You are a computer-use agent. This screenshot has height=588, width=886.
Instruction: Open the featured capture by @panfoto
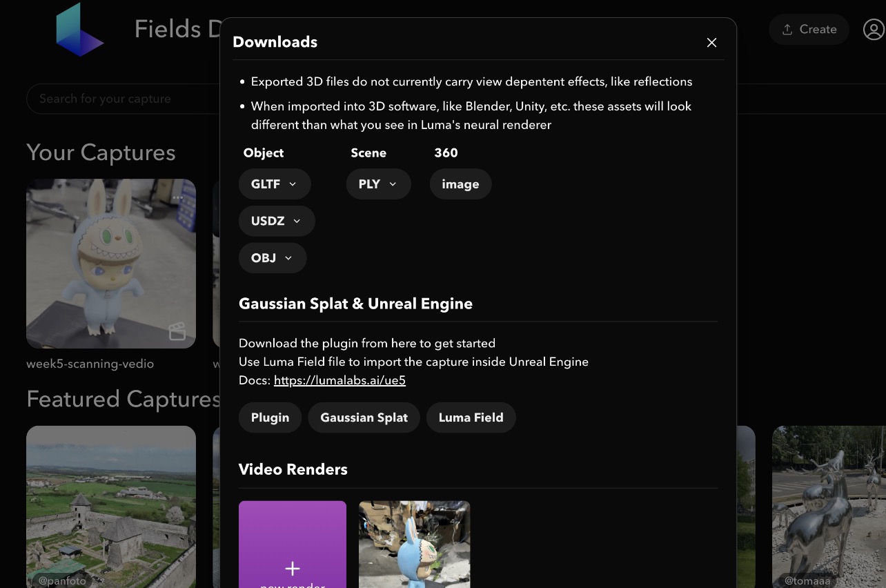tap(111, 507)
